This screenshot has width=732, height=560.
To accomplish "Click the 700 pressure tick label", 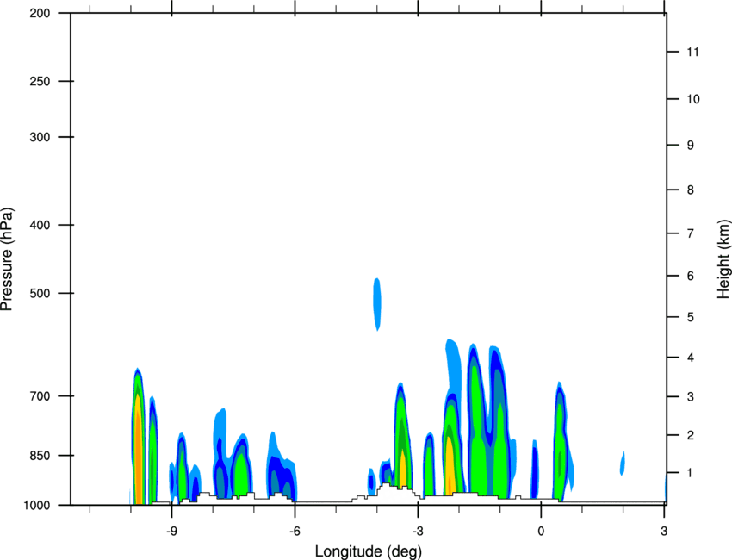I will [40, 396].
